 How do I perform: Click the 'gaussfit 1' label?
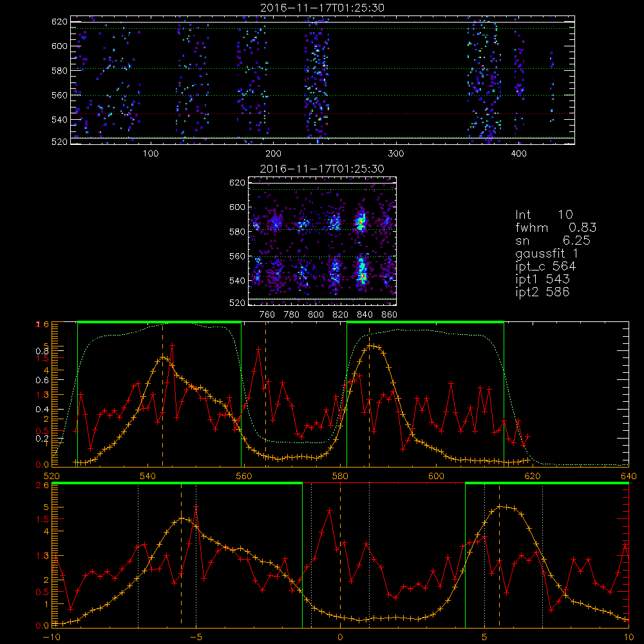pyautogui.click(x=547, y=253)
